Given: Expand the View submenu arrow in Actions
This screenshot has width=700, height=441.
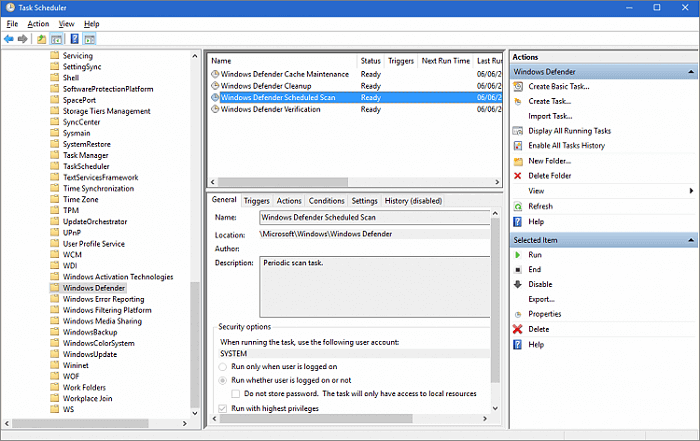Looking at the screenshot, I should pyautogui.click(x=691, y=191).
